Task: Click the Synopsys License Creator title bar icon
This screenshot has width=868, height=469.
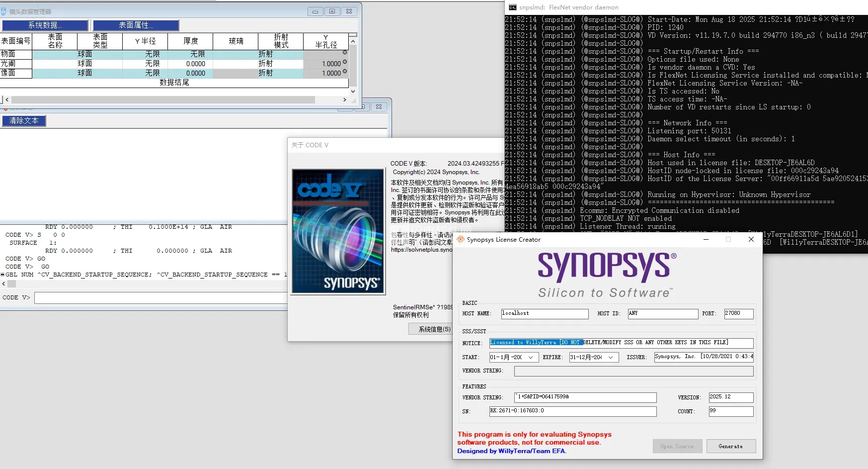Action: click(x=461, y=240)
